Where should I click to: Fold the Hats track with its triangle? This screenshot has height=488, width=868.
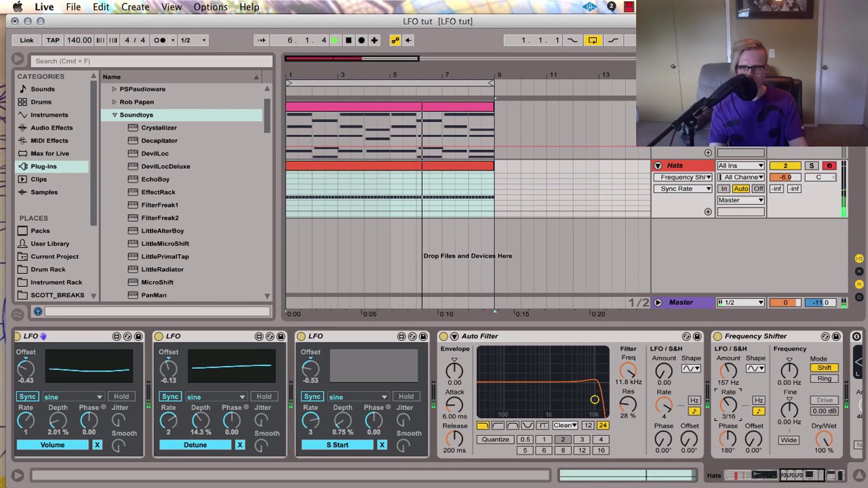tap(658, 165)
